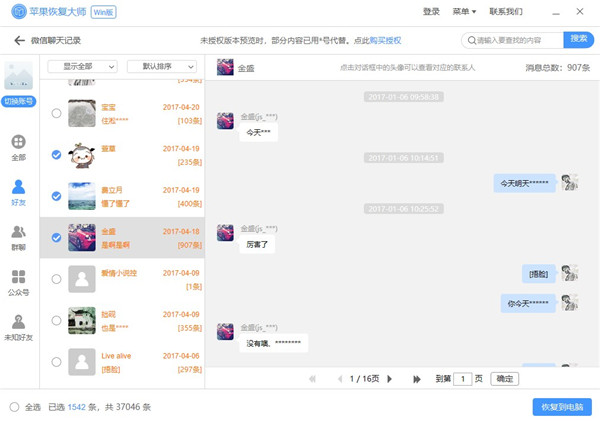This screenshot has width=600, height=421.
Task: Click own avatar beside 今天明天 message
Action: 569,183
